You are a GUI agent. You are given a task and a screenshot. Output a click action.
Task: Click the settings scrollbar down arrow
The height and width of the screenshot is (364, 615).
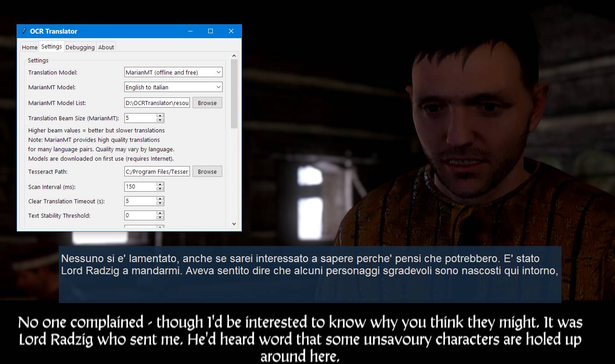(234, 224)
